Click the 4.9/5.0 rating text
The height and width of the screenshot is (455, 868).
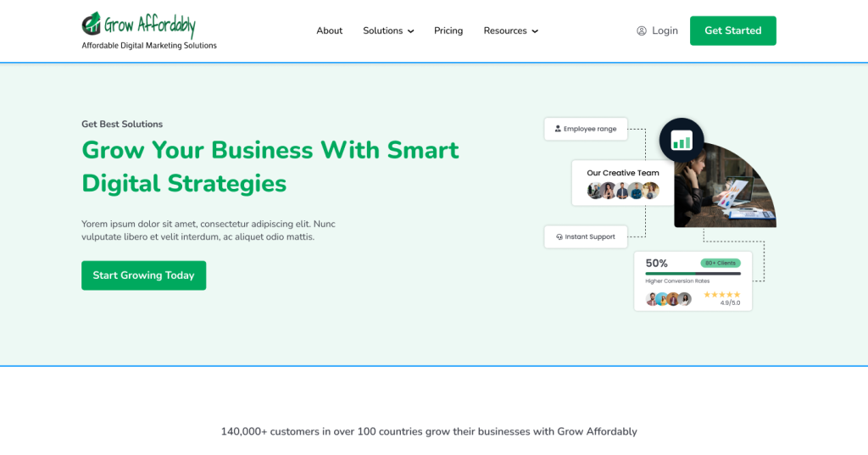(730, 302)
